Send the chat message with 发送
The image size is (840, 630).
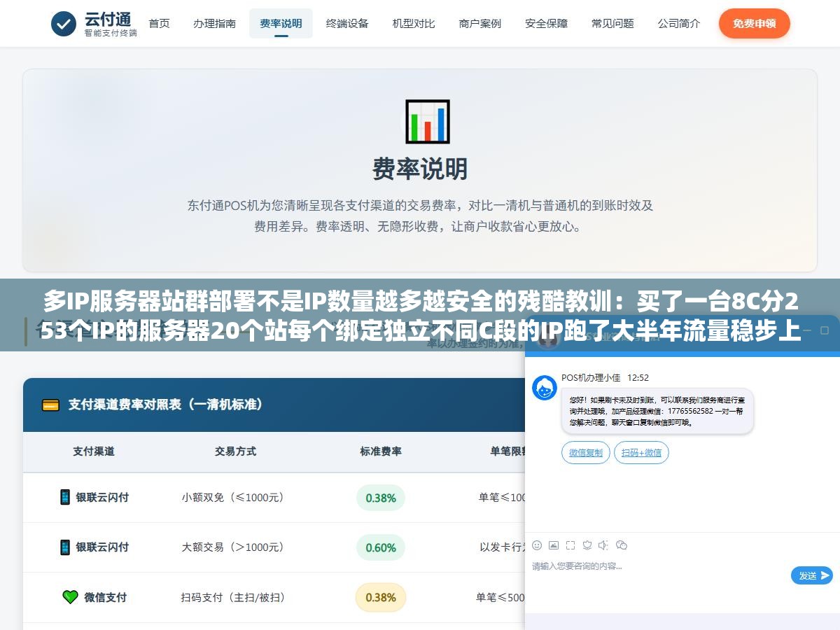(812, 575)
